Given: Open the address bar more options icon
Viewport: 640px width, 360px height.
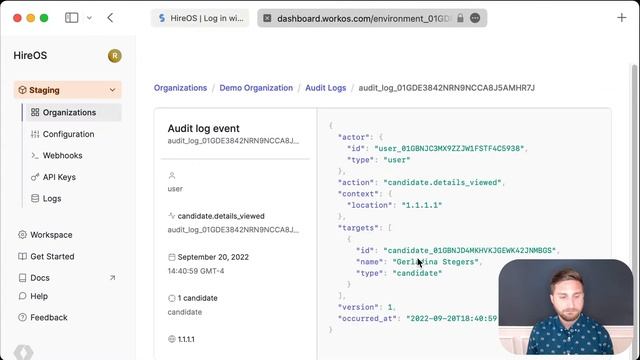Looking at the screenshot, I should point(475,18).
